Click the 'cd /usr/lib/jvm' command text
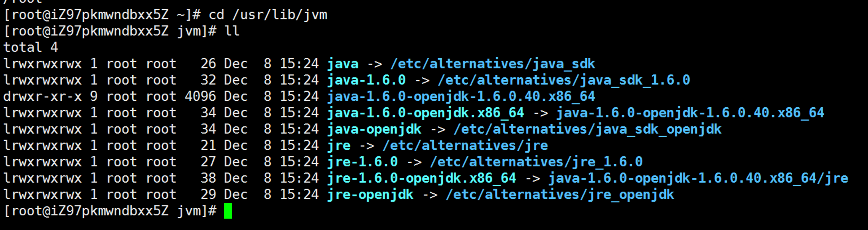 (268, 15)
